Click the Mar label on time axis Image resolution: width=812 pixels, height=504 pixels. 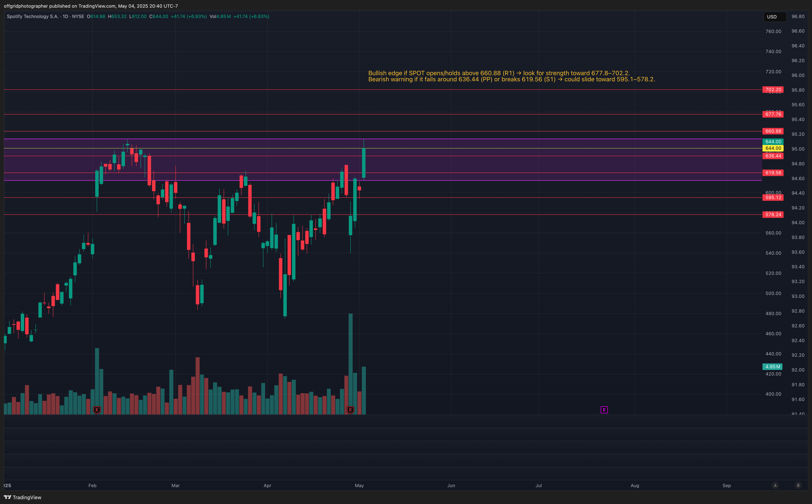point(175,486)
